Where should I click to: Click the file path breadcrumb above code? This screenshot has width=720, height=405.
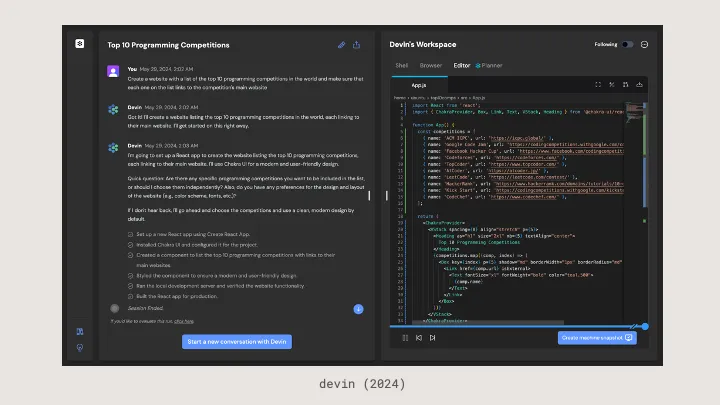[x=439, y=98]
